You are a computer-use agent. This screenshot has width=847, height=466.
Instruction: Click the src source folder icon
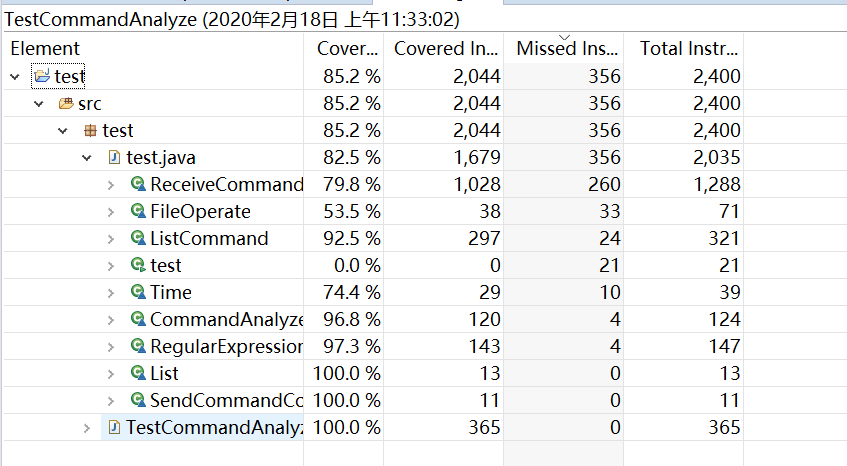point(66,103)
